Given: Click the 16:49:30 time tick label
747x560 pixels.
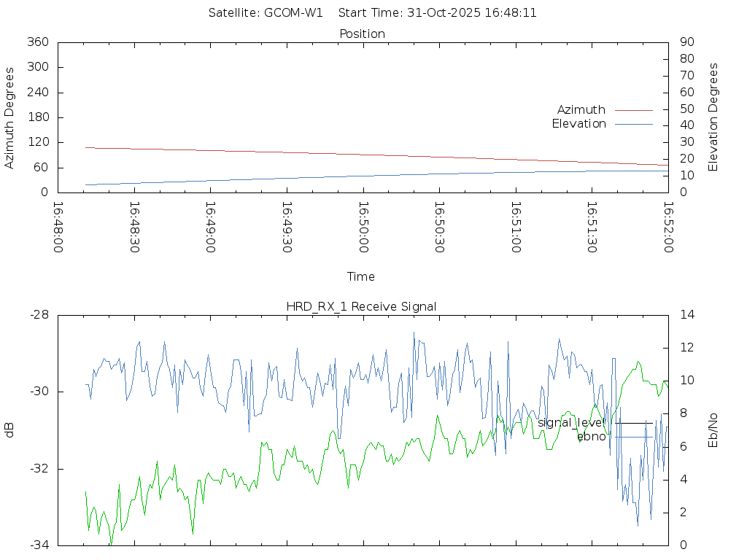Looking at the screenshot, I should tap(287, 227).
